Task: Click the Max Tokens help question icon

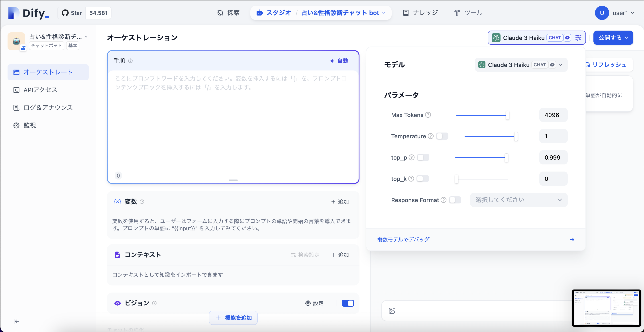Action: [x=428, y=115]
